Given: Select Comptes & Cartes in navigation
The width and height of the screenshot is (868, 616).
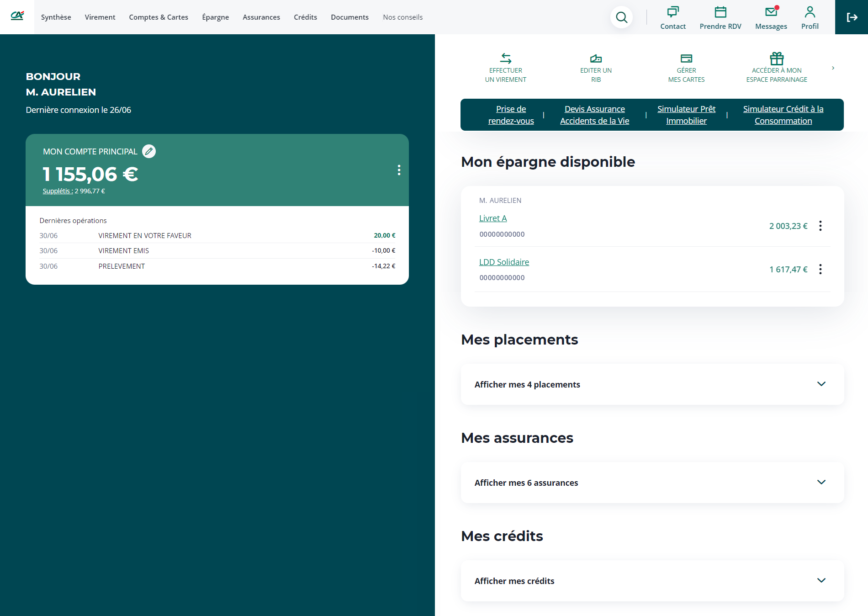Looking at the screenshot, I should (159, 17).
